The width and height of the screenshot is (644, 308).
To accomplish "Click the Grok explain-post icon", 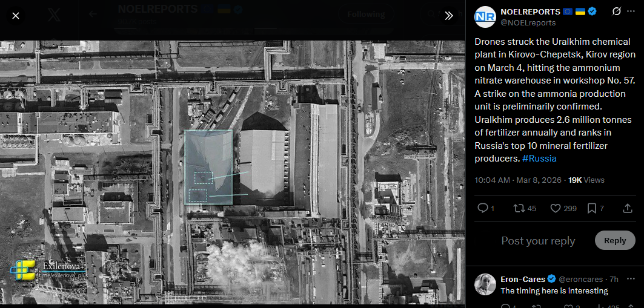I will [616, 11].
